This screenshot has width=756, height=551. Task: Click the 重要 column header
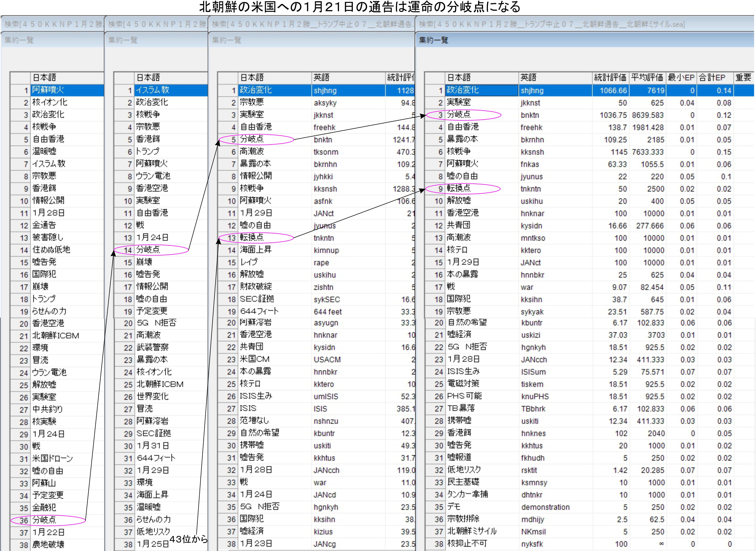tap(743, 77)
